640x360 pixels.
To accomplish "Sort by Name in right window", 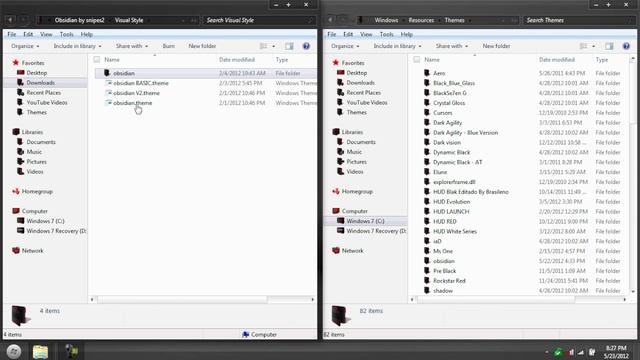I will click(x=432, y=60).
